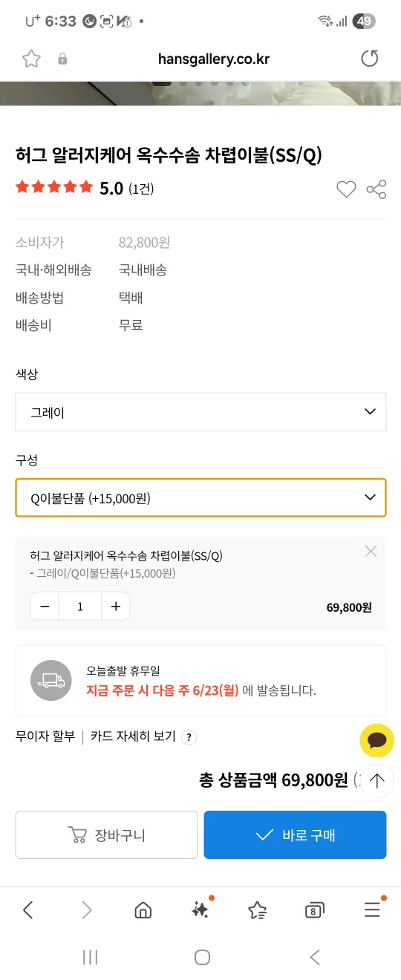Screen dimensions: 401x980
Task: Open the browser AI sparkle assistant
Action: (200, 909)
